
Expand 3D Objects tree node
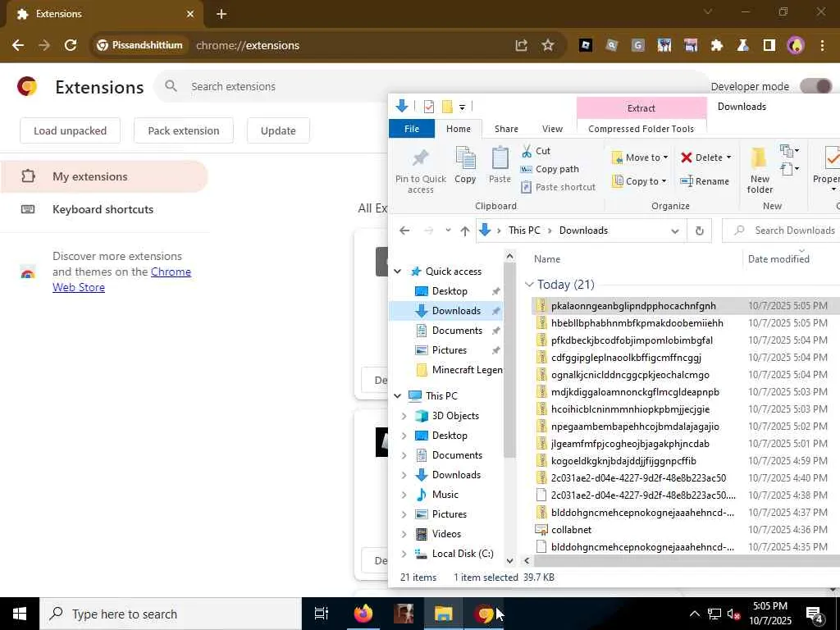click(404, 416)
